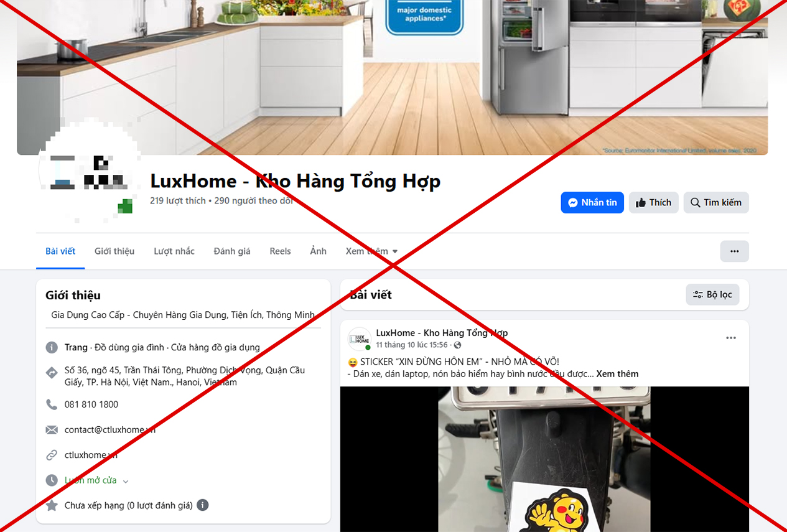Screen dimensions: 787x532
Task: Open post options three-dot menu
Action: tap(731, 338)
